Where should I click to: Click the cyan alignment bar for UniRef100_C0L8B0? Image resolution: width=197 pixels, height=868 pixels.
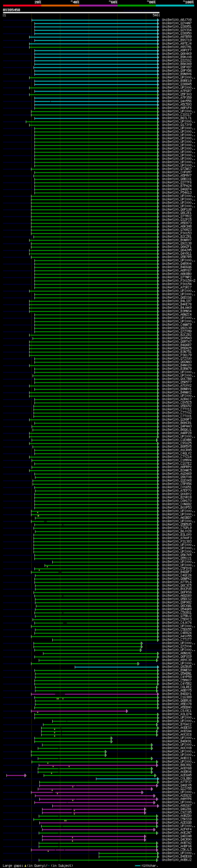click(127, 779)
